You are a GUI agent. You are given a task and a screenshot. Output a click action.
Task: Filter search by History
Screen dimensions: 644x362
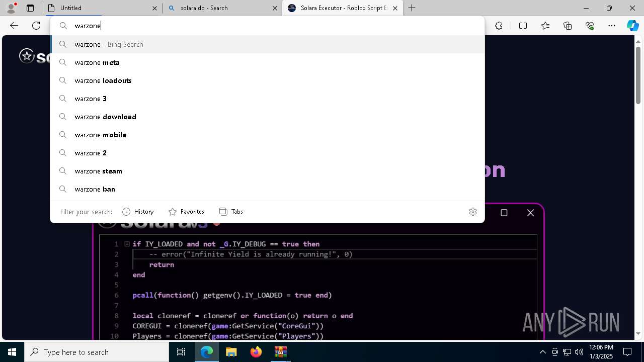click(x=138, y=212)
